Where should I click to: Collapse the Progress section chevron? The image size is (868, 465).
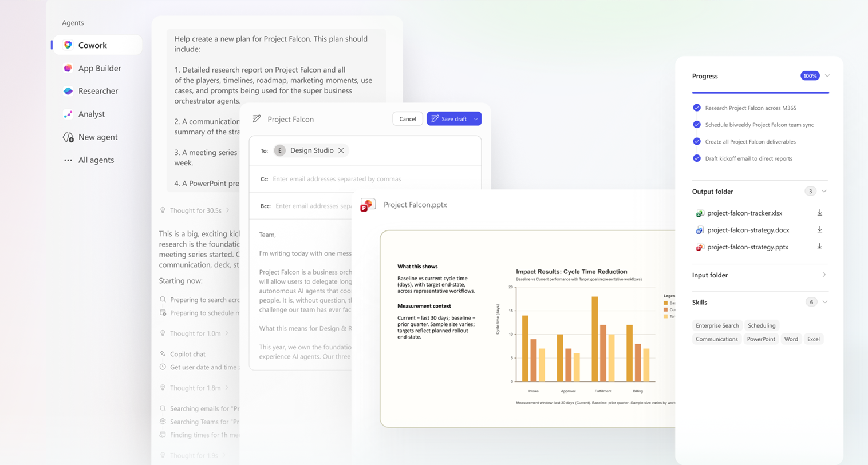tap(827, 76)
